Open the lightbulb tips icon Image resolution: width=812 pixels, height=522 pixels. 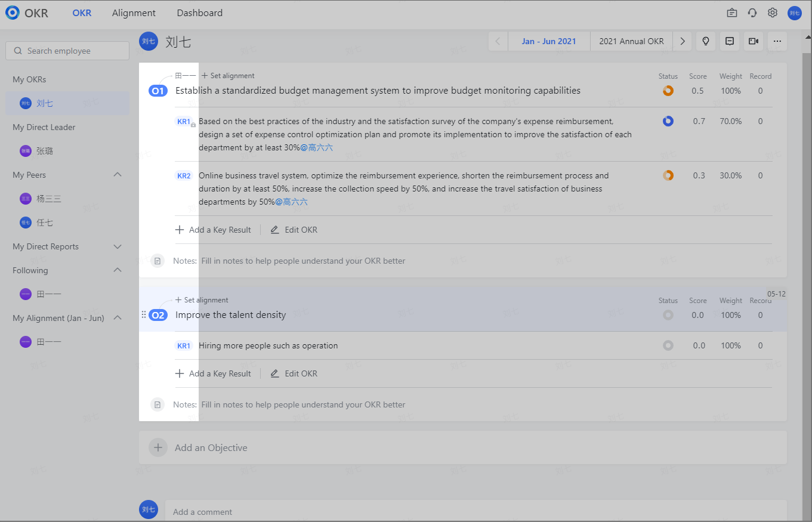click(705, 41)
